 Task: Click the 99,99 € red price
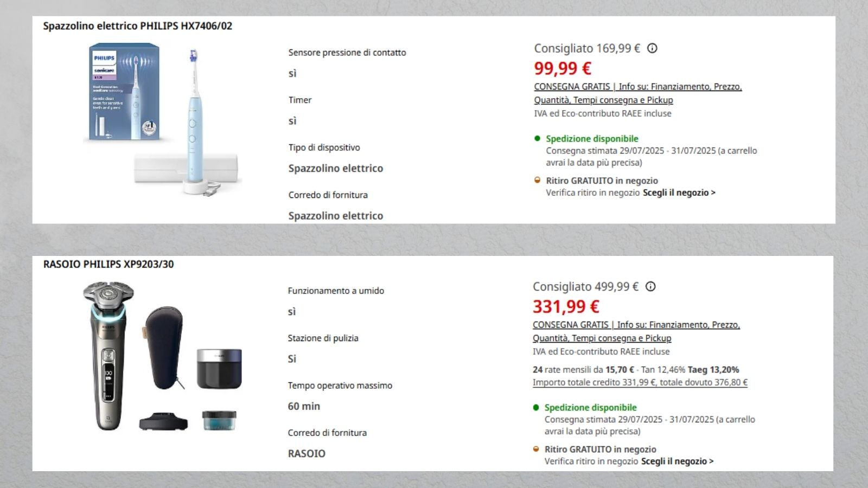563,68
